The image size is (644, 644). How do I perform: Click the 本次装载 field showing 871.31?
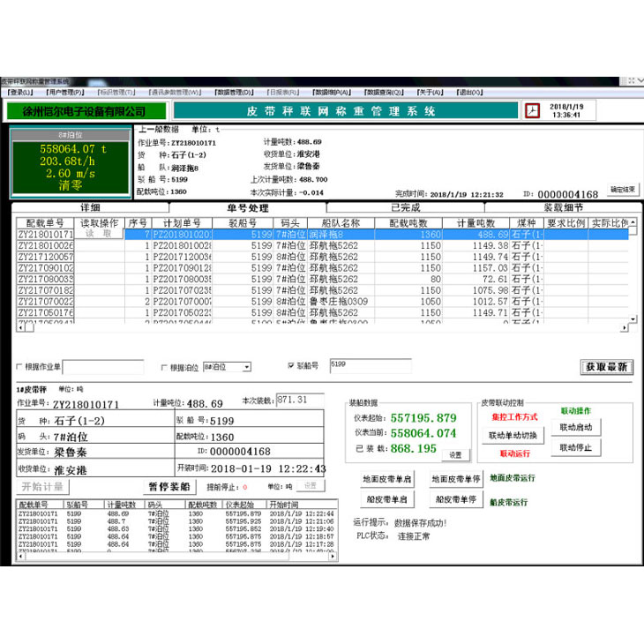click(x=300, y=400)
